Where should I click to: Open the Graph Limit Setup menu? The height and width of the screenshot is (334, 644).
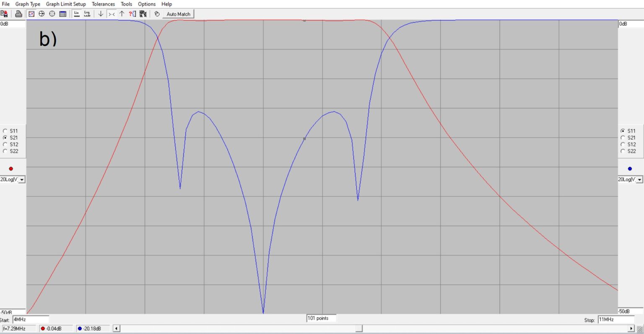click(x=66, y=4)
